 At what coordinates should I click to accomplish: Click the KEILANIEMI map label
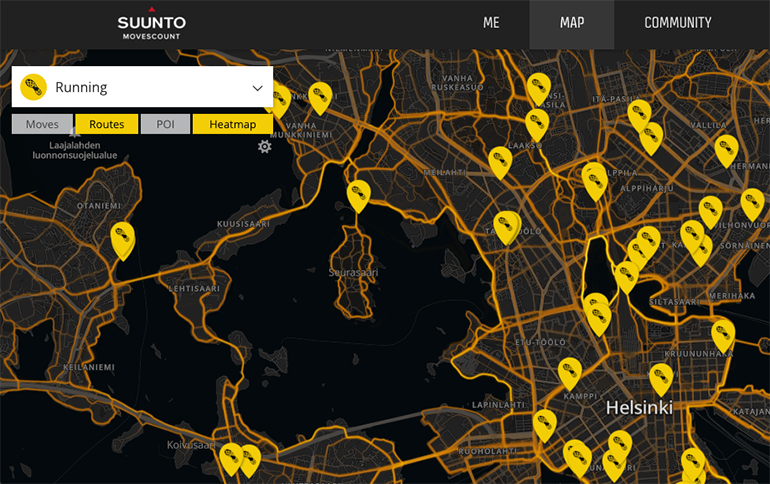[x=89, y=367]
